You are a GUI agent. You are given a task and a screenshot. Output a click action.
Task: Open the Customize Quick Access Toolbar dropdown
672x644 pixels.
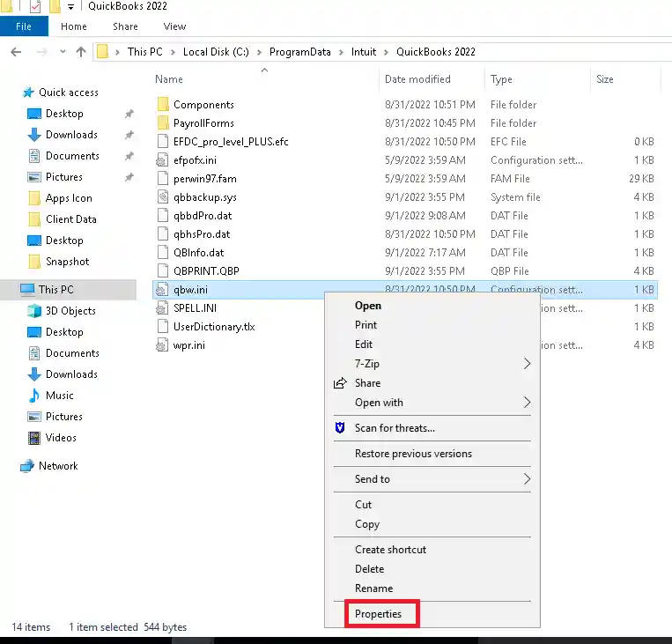(70, 6)
